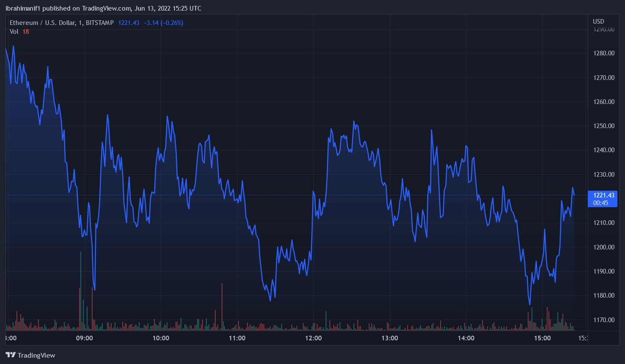Viewport: 625px width, 364px height.
Task: Open the time axis at the 12:00 marker
Action: click(313, 338)
